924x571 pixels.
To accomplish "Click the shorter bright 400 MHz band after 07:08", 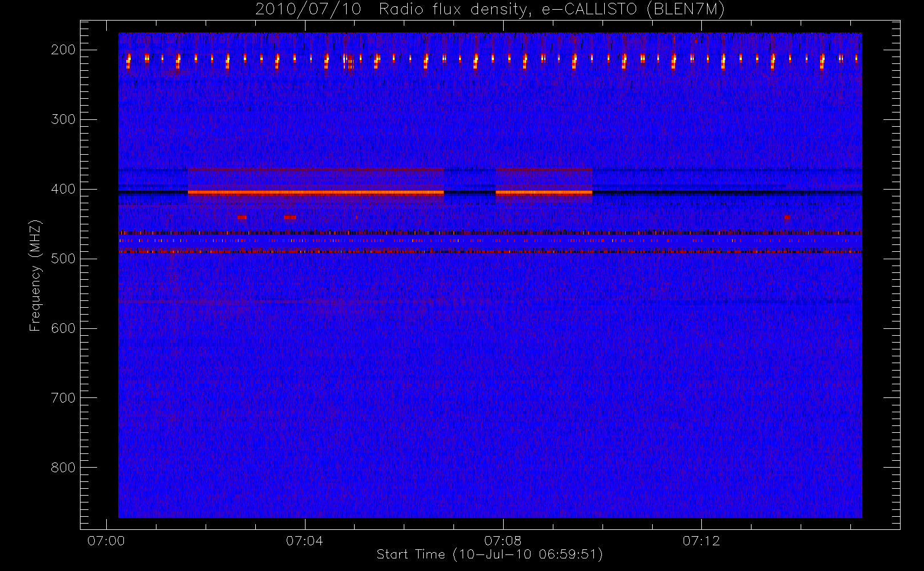I will pos(544,193).
